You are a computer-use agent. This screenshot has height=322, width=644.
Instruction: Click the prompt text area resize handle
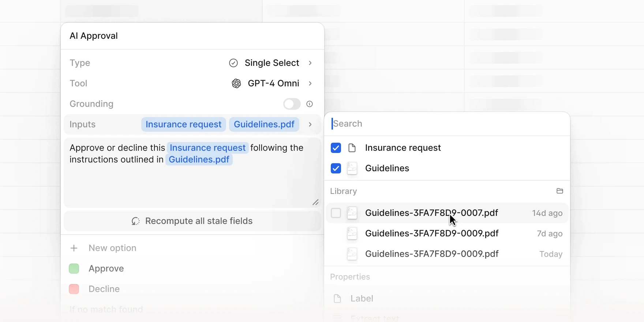click(315, 202)
